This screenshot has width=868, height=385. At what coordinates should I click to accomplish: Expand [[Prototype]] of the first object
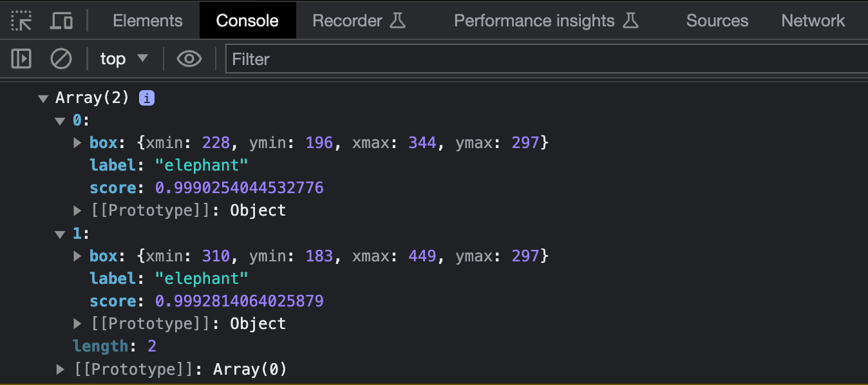pos(77,210)
